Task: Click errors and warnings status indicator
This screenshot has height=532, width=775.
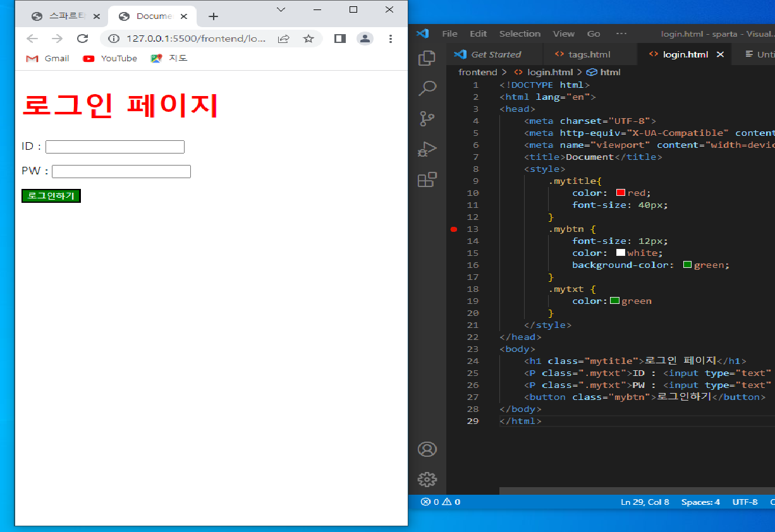Action: click(x=441, y=502)
